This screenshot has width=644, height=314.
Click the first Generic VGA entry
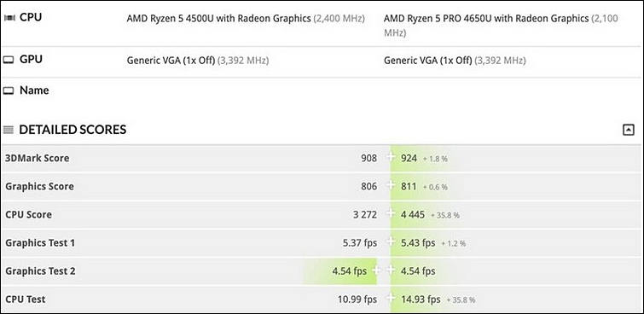(x=171, y=61)
